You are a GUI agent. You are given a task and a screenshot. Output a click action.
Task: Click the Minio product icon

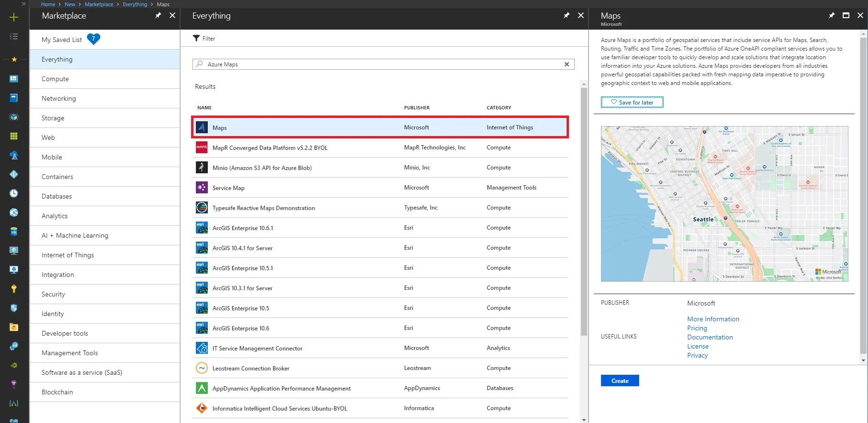click(x=202, y=168)
